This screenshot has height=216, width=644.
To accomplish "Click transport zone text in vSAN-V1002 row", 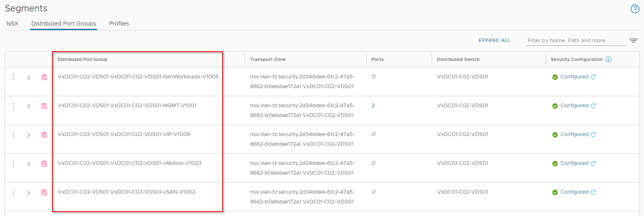I will coord(302,197).
